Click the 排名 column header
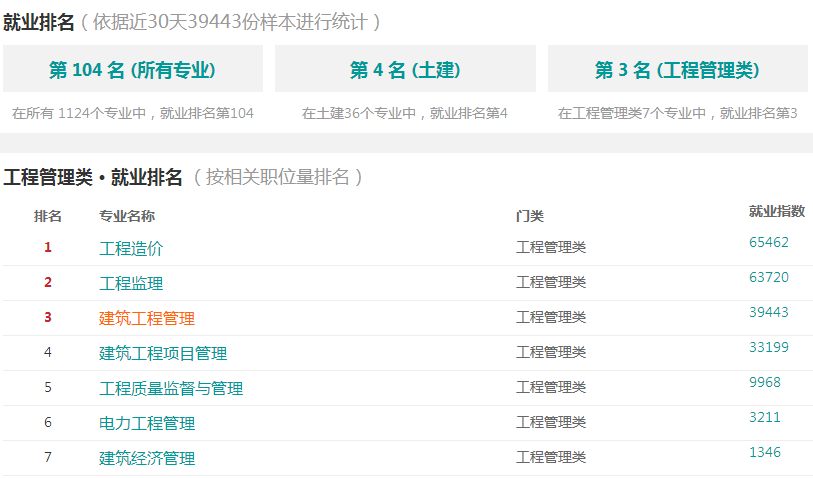The image size is (813, 478). [48, 216]
